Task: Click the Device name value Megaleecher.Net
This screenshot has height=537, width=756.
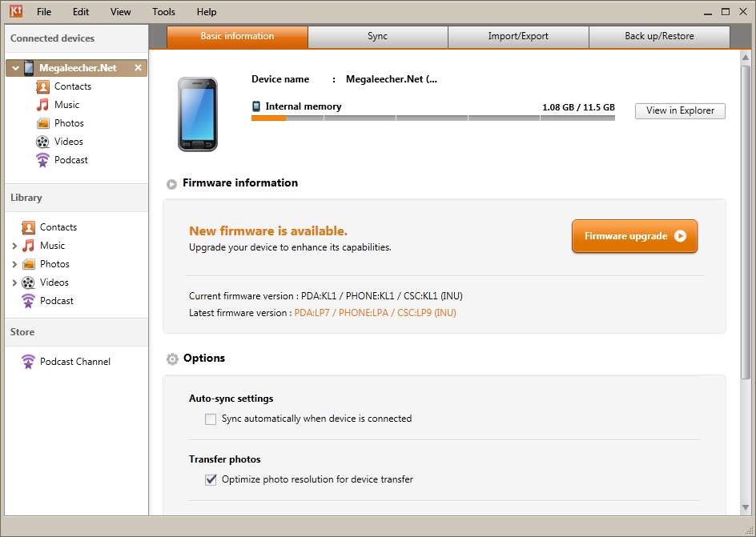Action: [x=392, y=79]
